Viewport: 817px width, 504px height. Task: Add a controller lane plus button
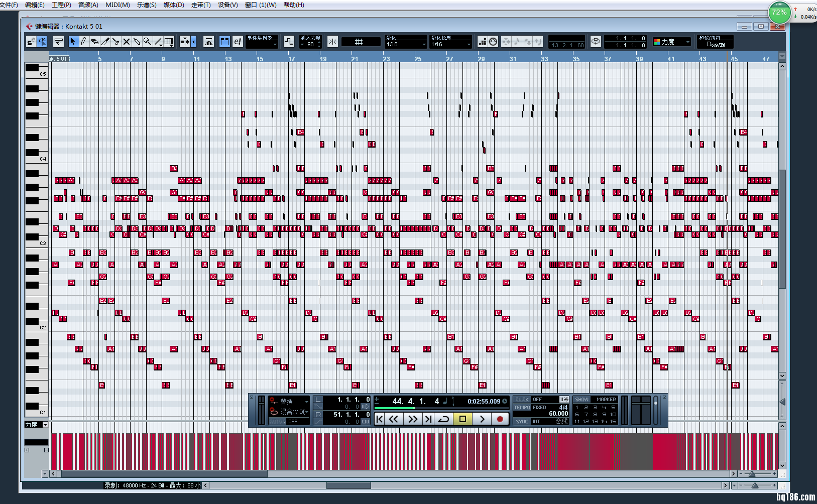(x=27, y=450)
